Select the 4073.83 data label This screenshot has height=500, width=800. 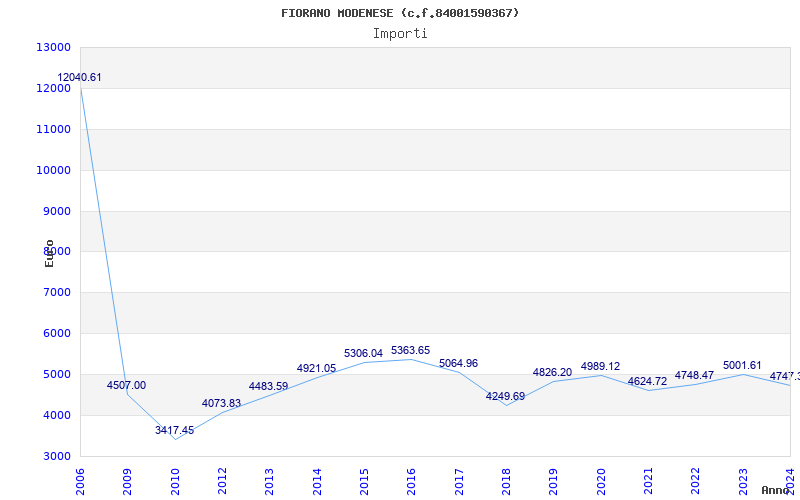221,403
